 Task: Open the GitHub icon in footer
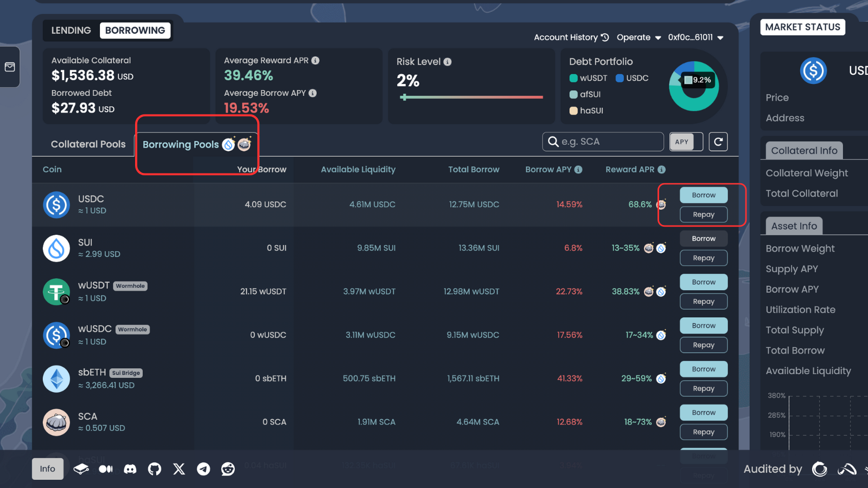[x=155, y=469]
